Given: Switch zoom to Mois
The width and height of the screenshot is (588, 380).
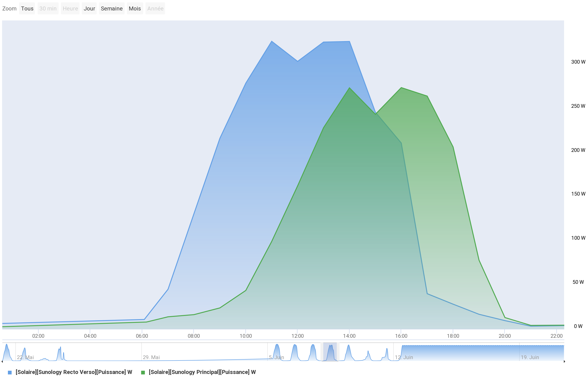Looking at the screenshot, I should coord(135,9).
